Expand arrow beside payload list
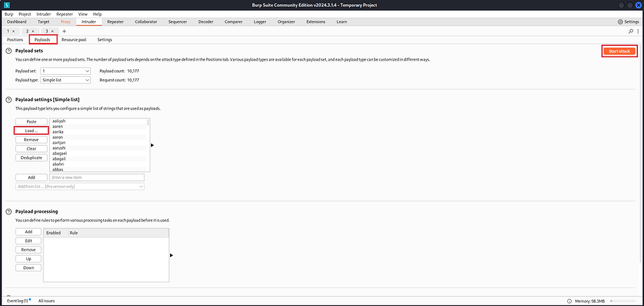The height and width of the screenshot is (306, 644). point(152,145)
